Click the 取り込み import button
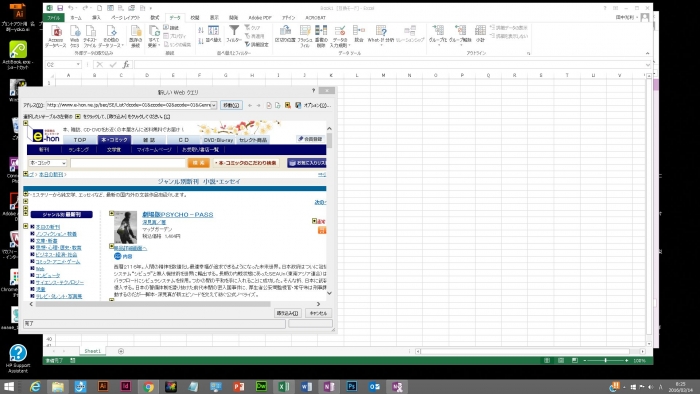The width and height of the screenshot is (700, 394). pos(288,313)
